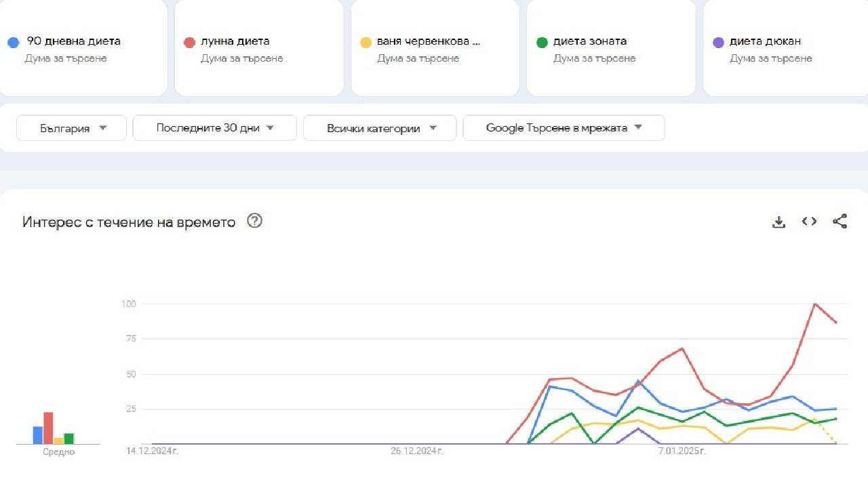Click the red line peak in the chart
868x488 pixels.
814,305
